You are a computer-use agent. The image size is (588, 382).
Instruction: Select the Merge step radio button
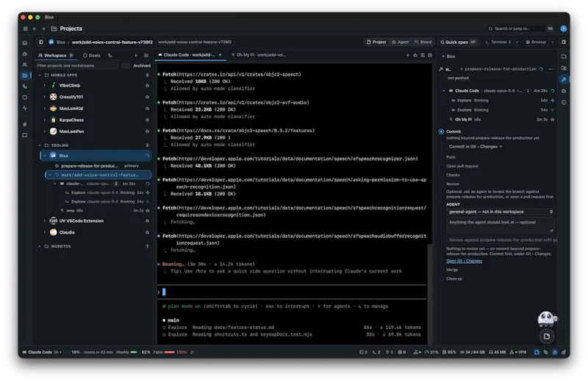click(x=442, y=270)
